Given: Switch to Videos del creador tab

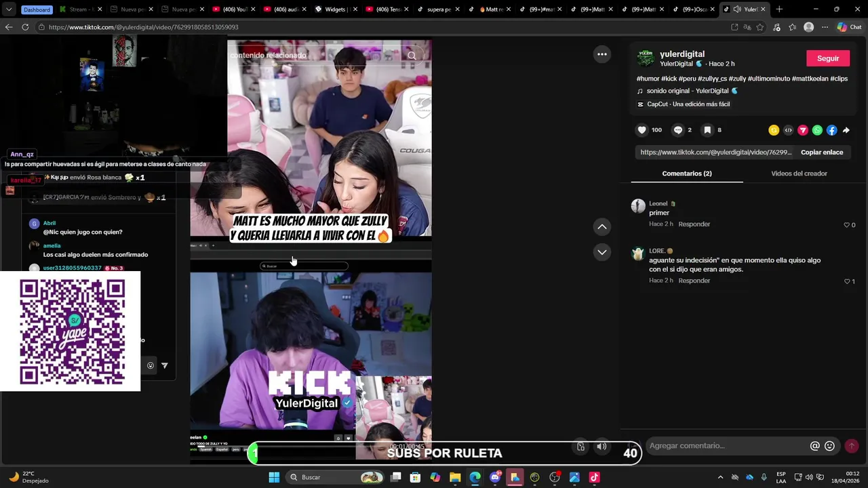Looking at the screenshot, I should pos(799,174).
